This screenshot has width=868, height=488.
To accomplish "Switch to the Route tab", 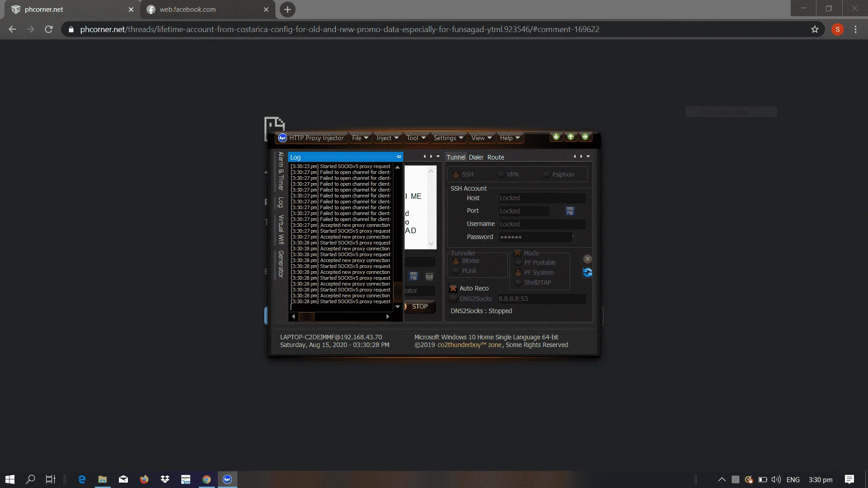I will point(495,157).
